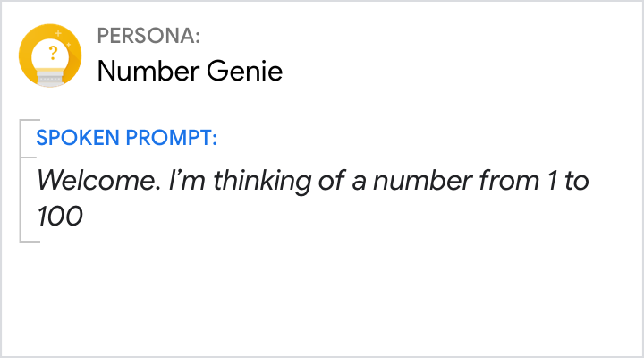
Task: Click the yellow circle edge of the avatar
Action: [24, 57]
